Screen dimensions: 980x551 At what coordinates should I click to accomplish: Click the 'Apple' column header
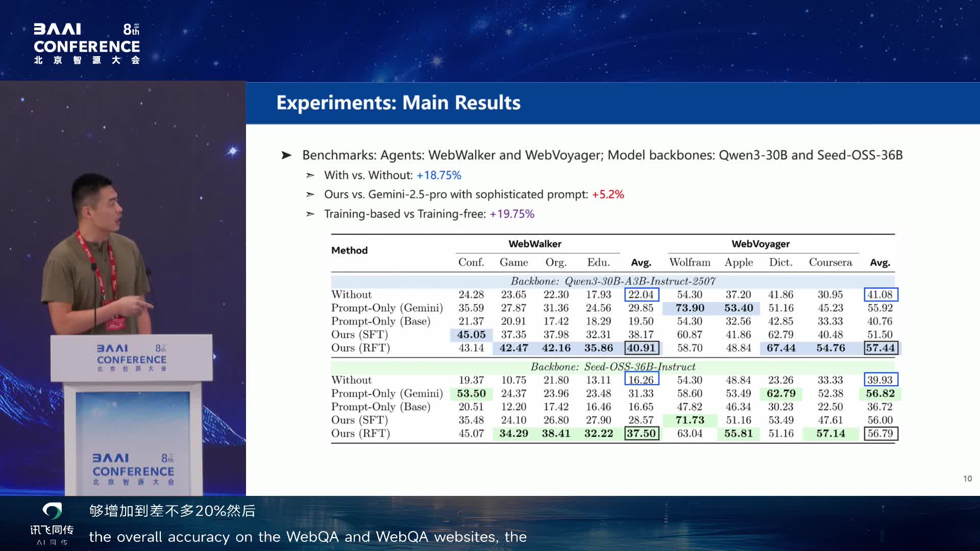(739, 262)
